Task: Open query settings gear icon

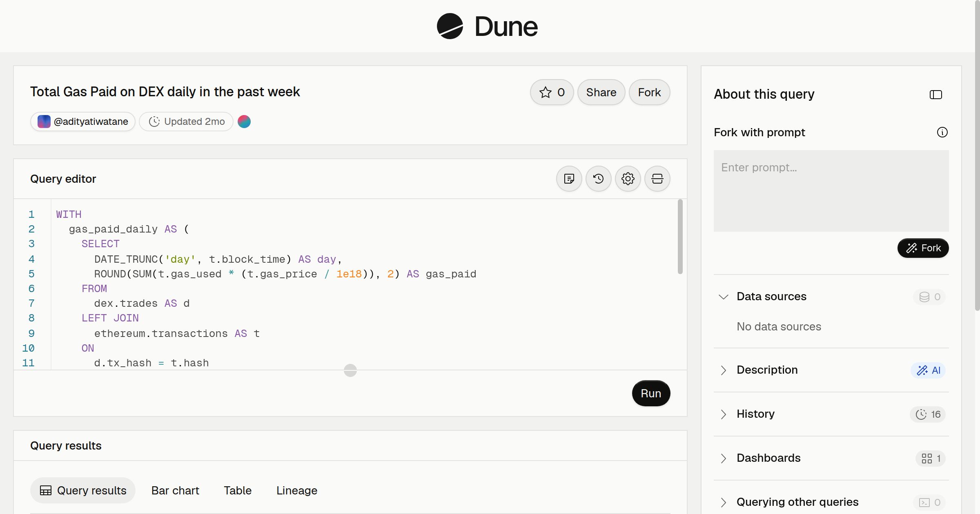Action: click(x=628, y=179)
